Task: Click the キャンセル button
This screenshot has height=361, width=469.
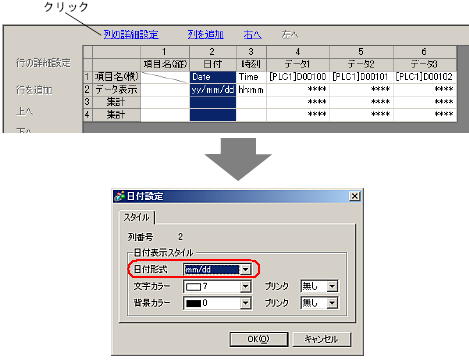Action: (x=321, y=339)
